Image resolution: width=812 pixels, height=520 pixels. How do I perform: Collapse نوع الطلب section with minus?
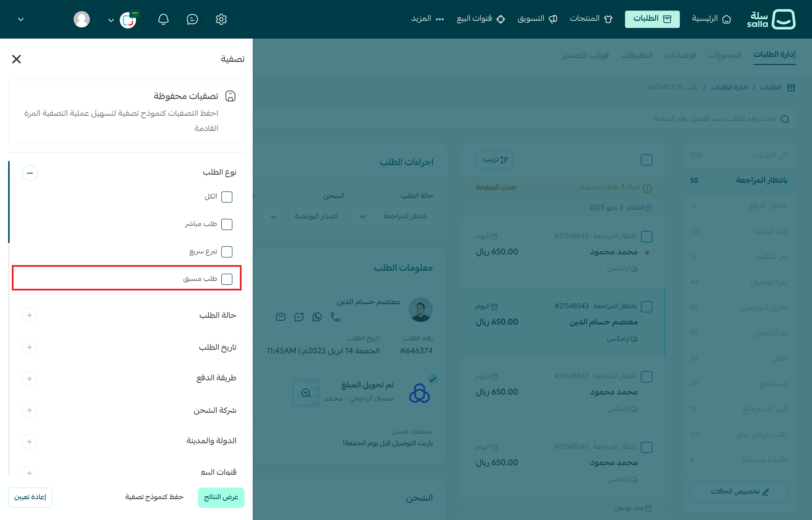click(x=30, y=173)
